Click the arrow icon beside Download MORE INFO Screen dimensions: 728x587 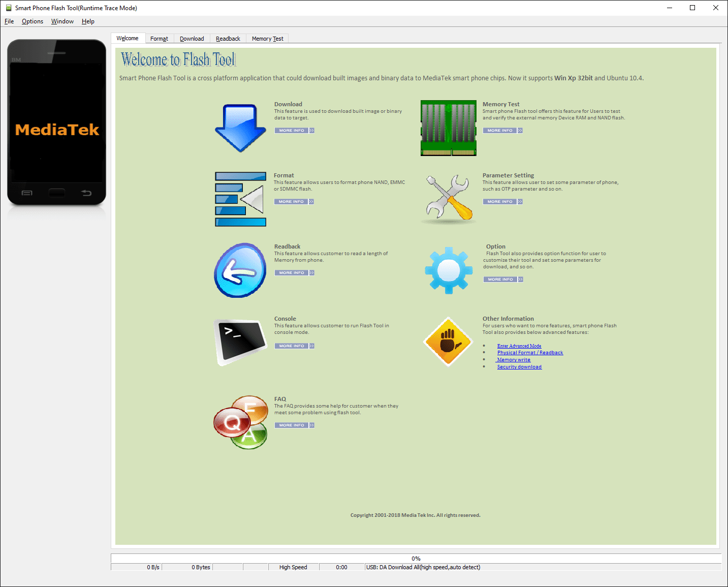pyautogui.click(x=312, y=131)
